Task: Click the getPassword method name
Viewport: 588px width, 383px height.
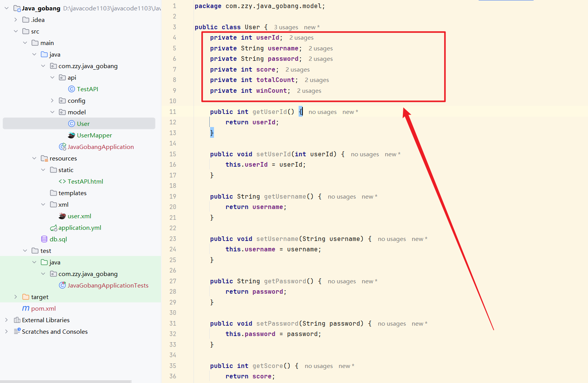Action: point(285,281)
